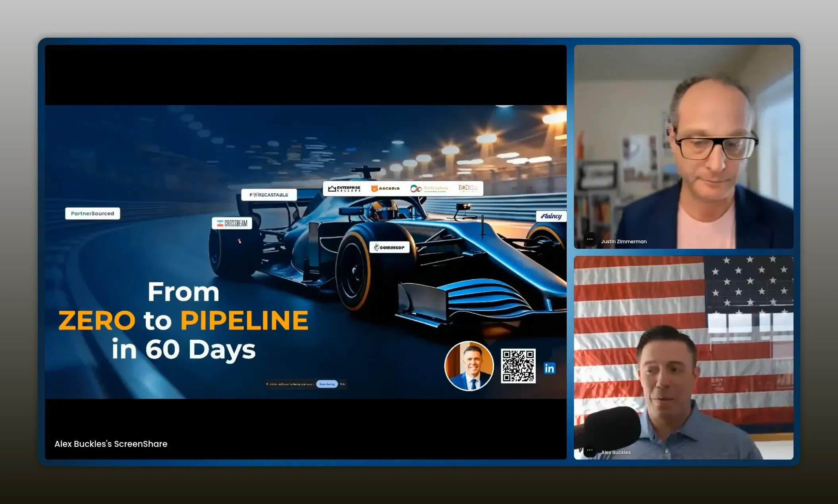Select the presenter headshot photo on slide
The width and height of the screenshot is (838, 504).
click(469, 366)
